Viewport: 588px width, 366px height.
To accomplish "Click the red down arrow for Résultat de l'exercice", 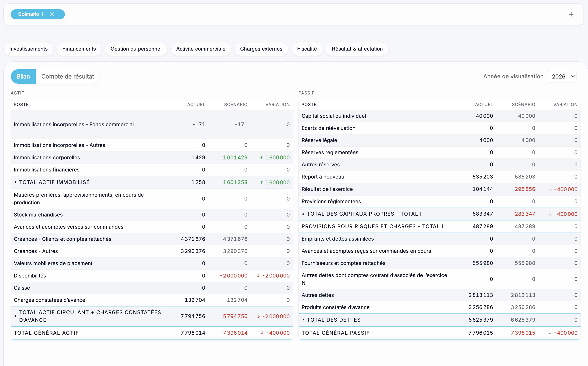I will pos(550,189).
